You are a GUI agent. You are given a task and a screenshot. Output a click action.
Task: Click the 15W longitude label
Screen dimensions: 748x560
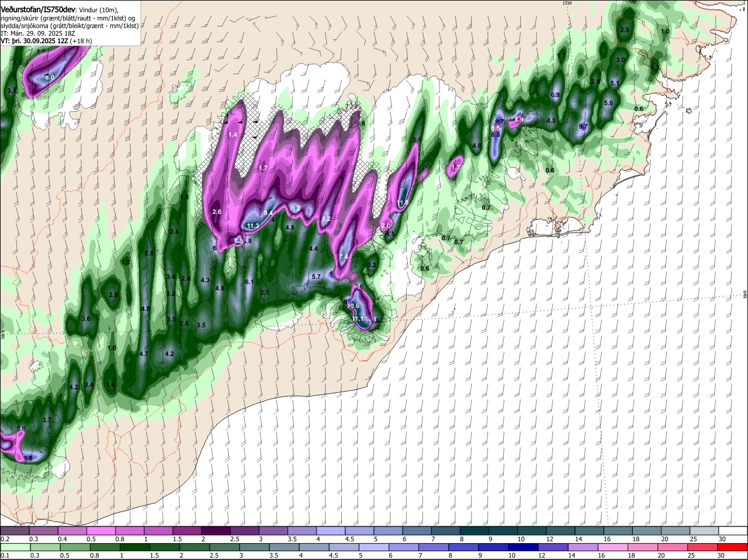tap(566, 3)
